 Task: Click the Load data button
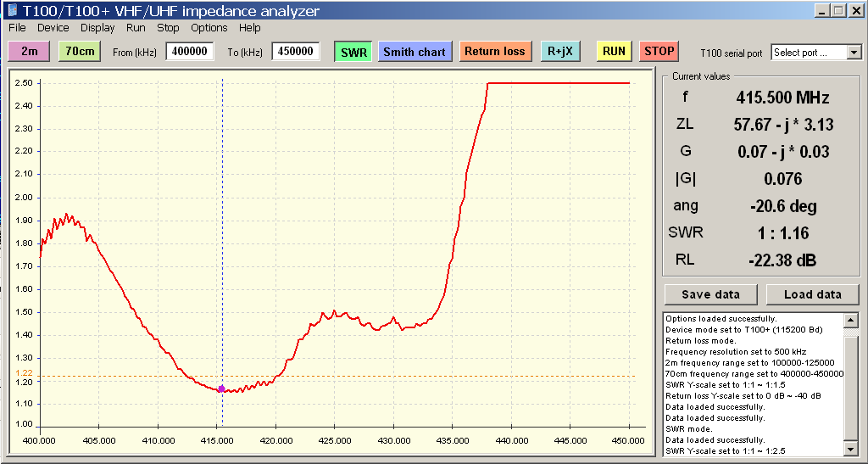tap(812, 294)
